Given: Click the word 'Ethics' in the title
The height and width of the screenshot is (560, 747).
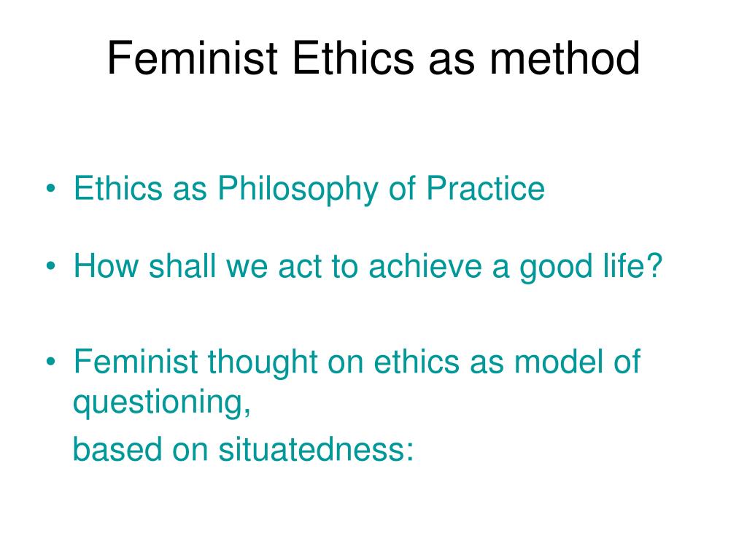Looking at the screenshot, I should 353,58.
